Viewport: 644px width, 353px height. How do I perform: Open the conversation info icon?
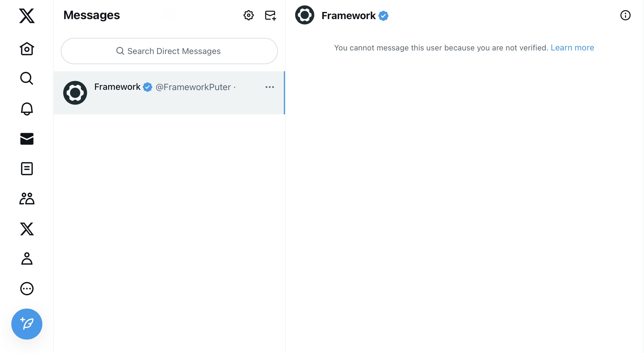(x=625, y=15)
